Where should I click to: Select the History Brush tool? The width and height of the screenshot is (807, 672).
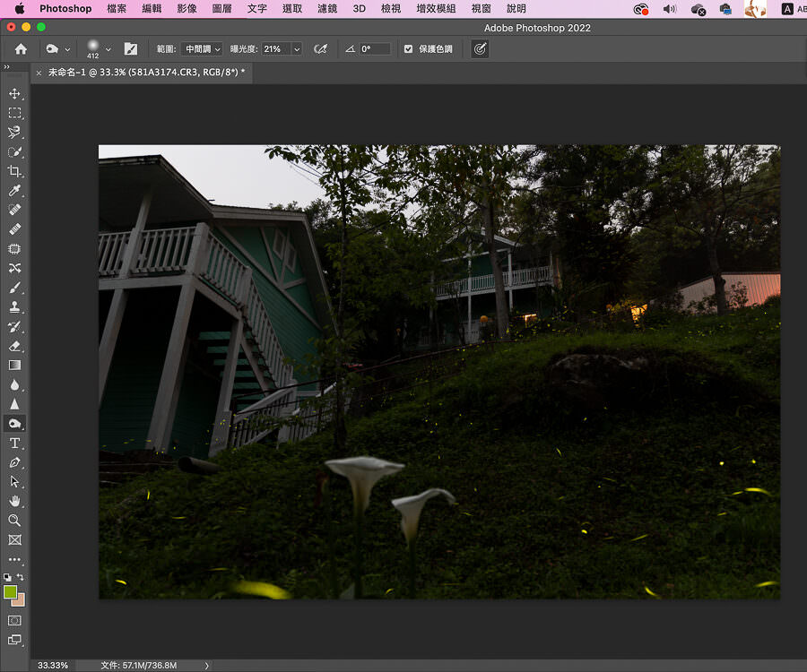(14, 326)
